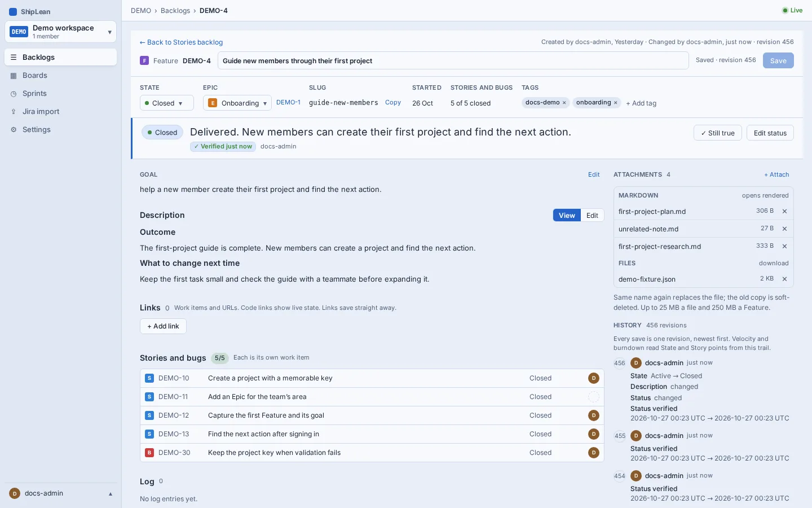This screenshot has height=508, width=812.
Task: Copy the slug
Action: click(393, 103)
